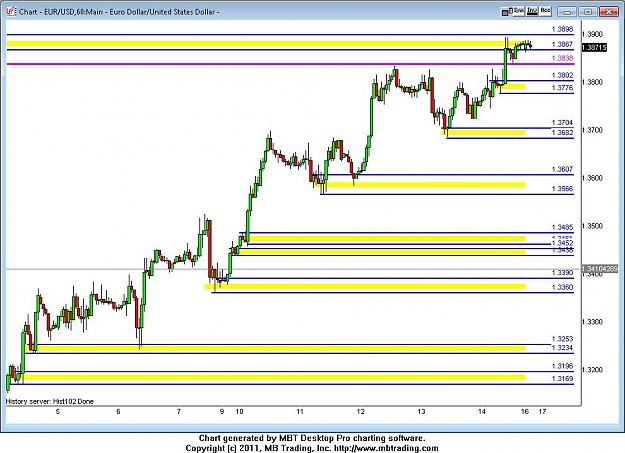Viewport: 625px width, 453px height.
Task: Click the linked-windows icon beside Sym button
Action: click(x=505, y=12)
